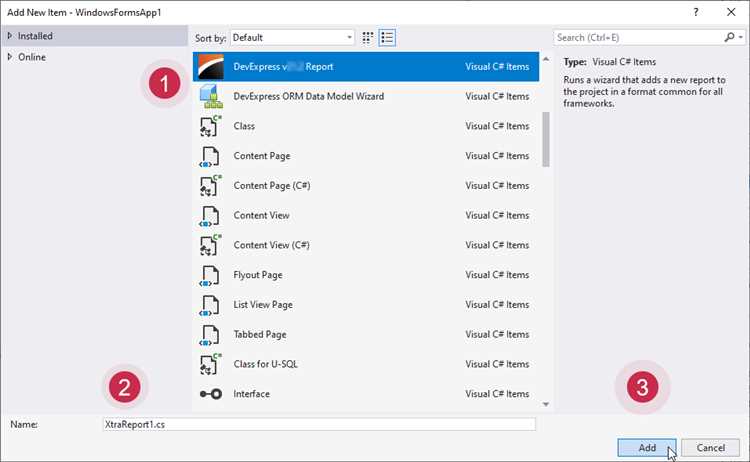Select the "Tabbed Page" template row
The image size is (750, 462).
coord(366,334)
